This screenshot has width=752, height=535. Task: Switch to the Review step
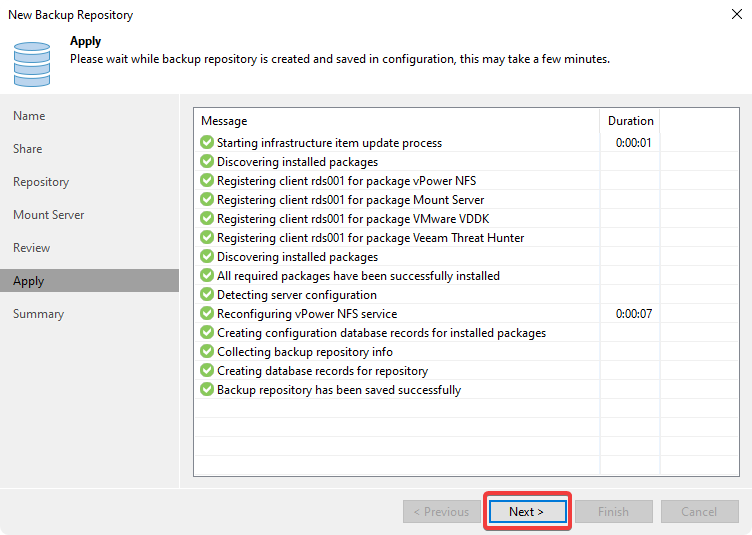[31, 248]
